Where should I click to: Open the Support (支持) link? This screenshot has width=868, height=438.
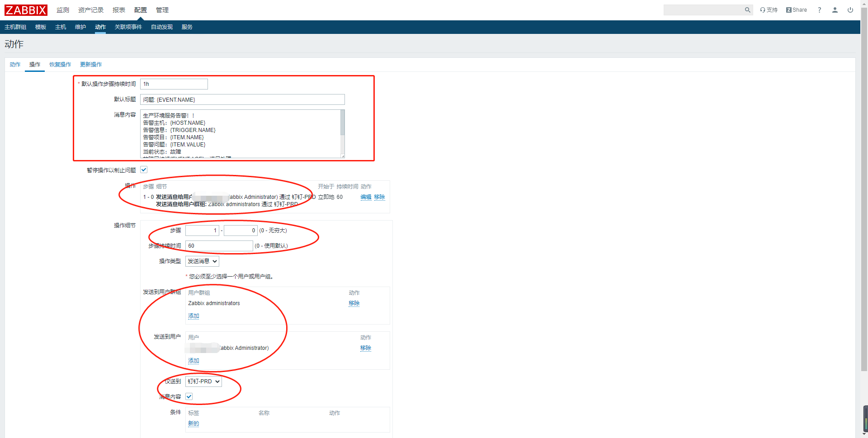769,10
